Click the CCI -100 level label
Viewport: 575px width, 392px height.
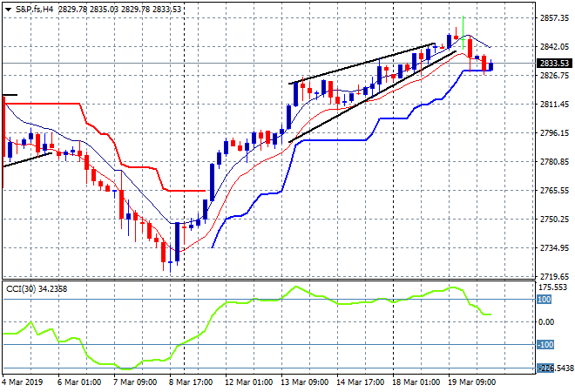[x=545, y=345]
